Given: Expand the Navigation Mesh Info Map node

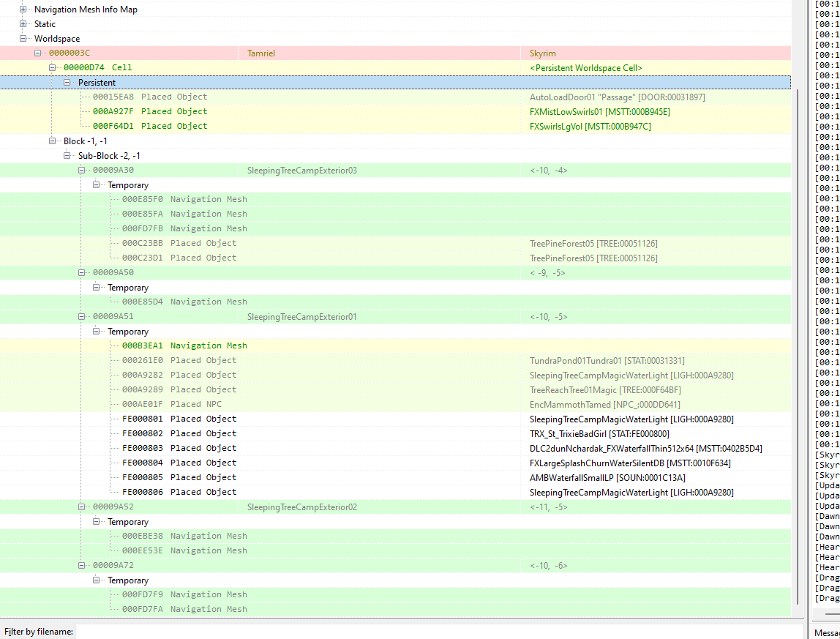Looking at the screenshot, I should (23, 9).
